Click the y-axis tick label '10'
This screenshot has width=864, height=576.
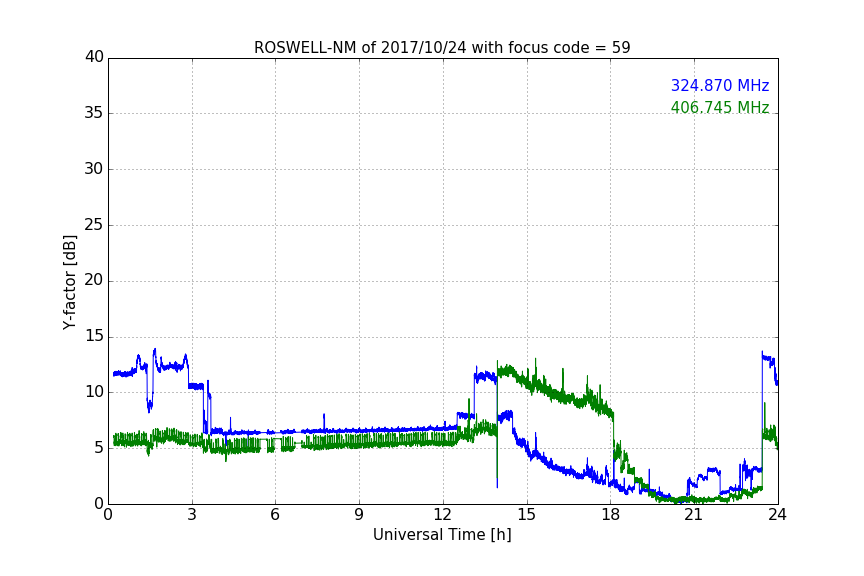click(94, 392)
